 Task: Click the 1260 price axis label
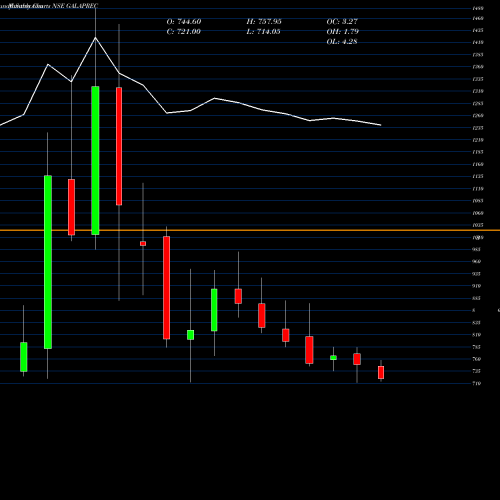[x=478, y=116]
